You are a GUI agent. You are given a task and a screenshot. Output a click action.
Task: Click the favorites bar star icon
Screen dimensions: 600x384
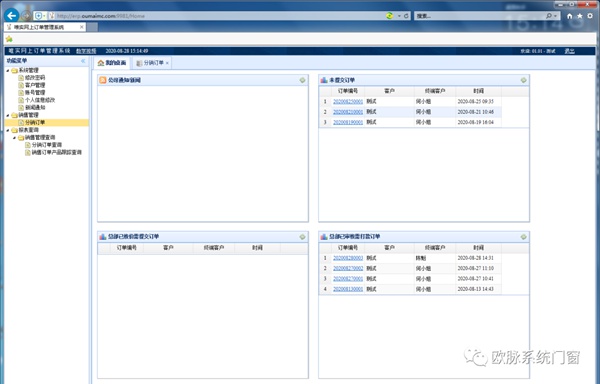point(9,39)
